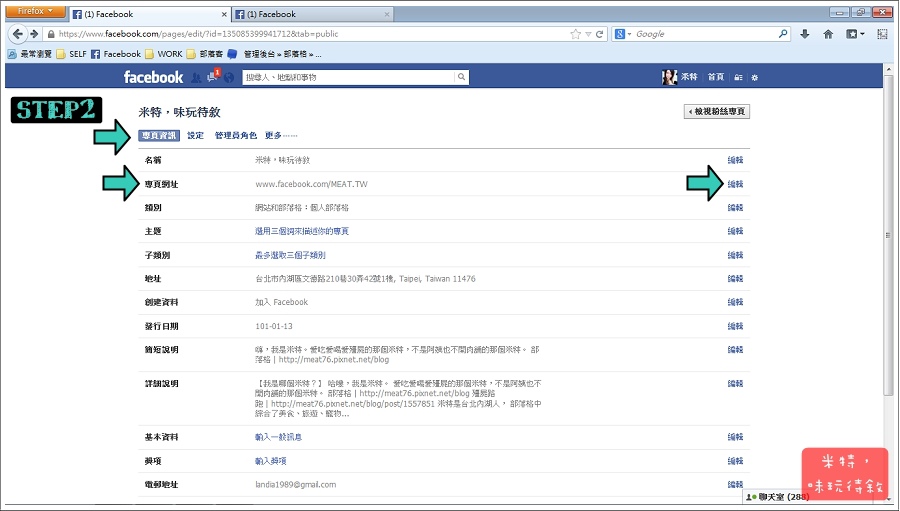Image resolution: width=900 pixels, height=511 pixels.
Task: Open the orange Firefox menu button
Action: (35, 11)
